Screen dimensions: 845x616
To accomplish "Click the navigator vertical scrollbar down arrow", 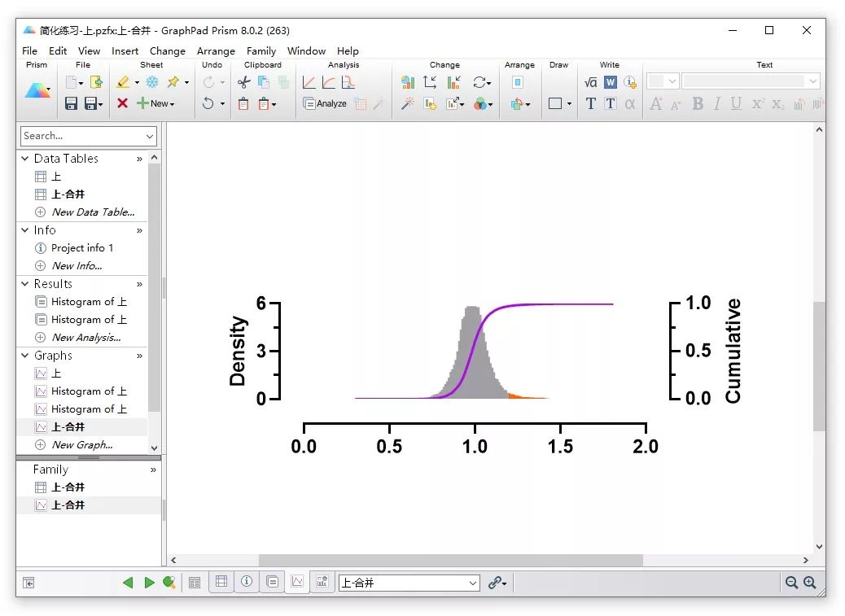I will click(x=154, y=448).
